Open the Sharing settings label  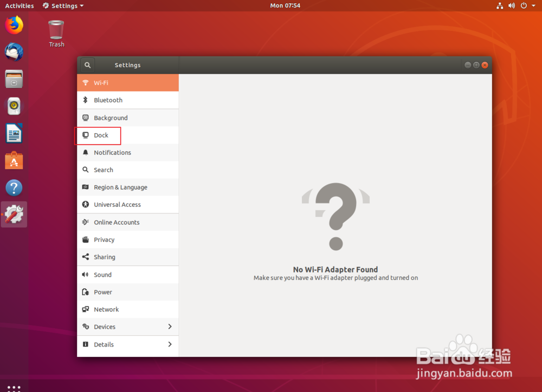105,257
